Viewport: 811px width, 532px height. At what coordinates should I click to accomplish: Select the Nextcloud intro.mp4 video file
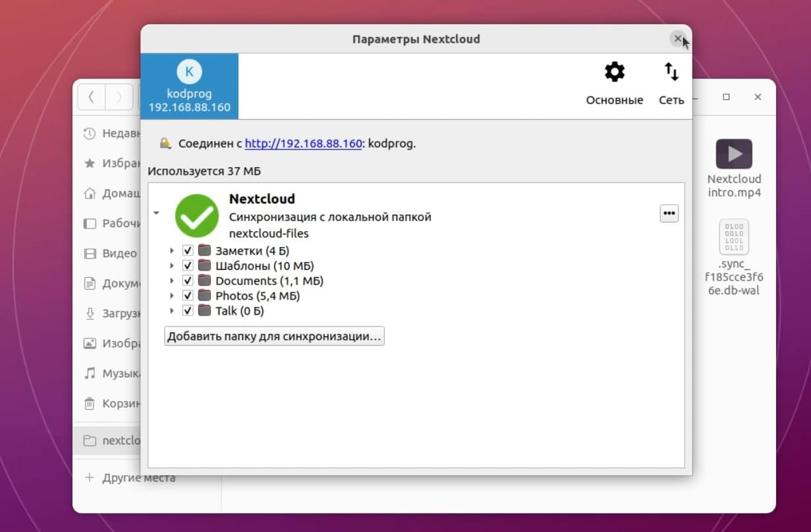[734, 169]
